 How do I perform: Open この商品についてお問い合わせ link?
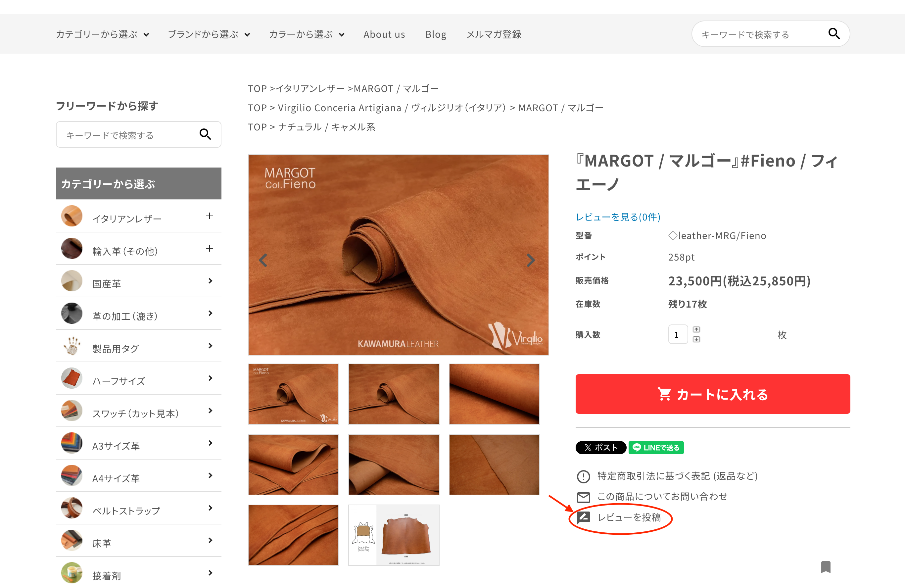tap(662, 497)
